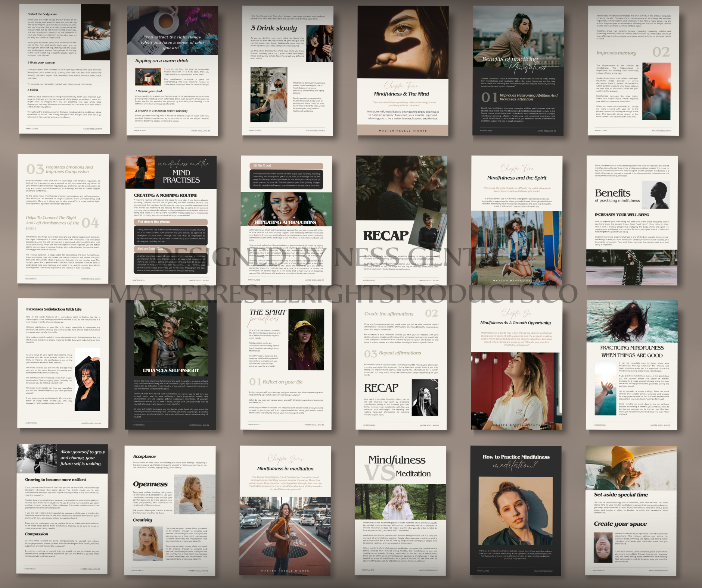Click the 'Chapter Four Mindfulness & The Mind' page
The width and height of the screenshot is (702, 588).
click(403, 71)
